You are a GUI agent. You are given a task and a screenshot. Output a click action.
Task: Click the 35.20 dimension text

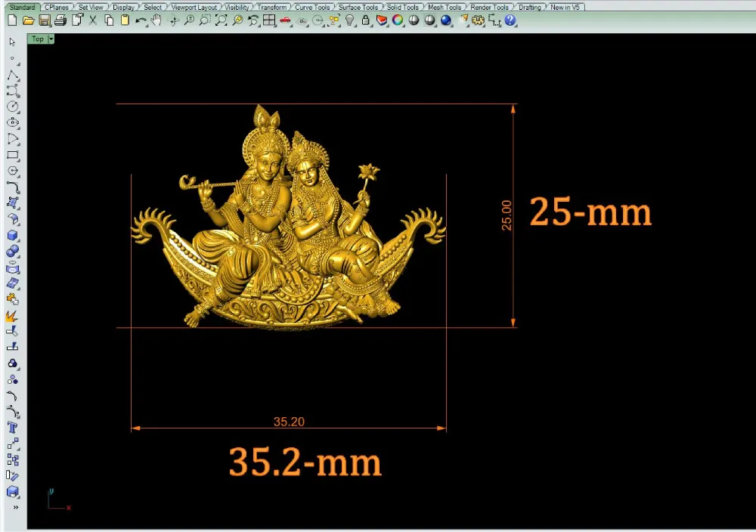point(289,422)
